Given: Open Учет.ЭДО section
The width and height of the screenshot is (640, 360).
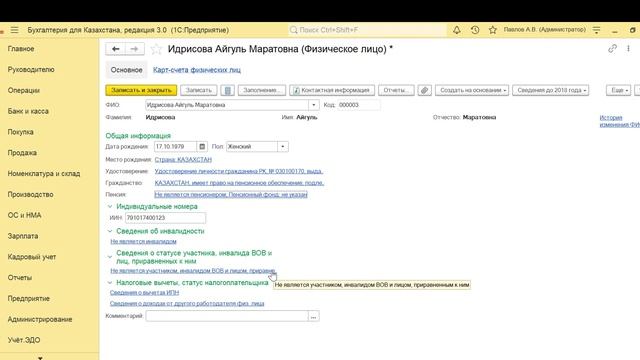Looking at the screenshot, I should (24, 340).
